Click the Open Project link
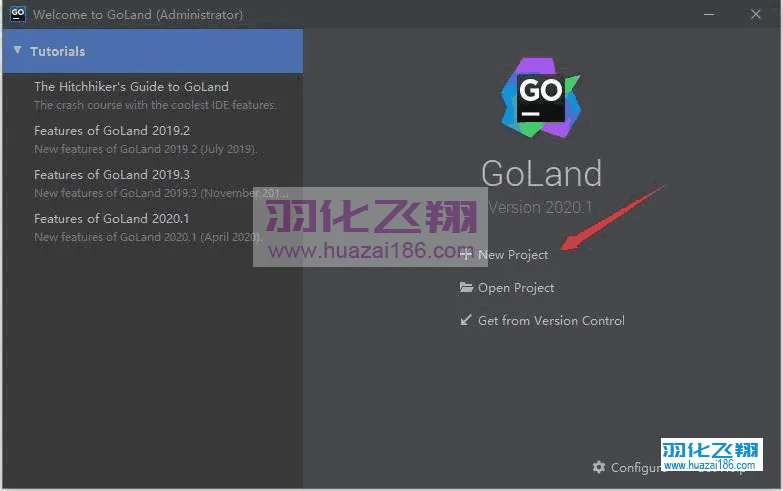Image resolution: width=783 pixels, height=491 pixels. 516,288
